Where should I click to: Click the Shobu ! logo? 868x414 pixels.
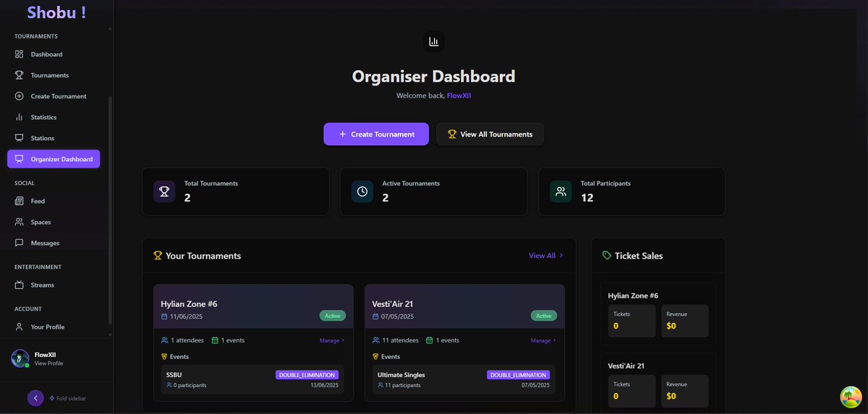tap(56, 12)
